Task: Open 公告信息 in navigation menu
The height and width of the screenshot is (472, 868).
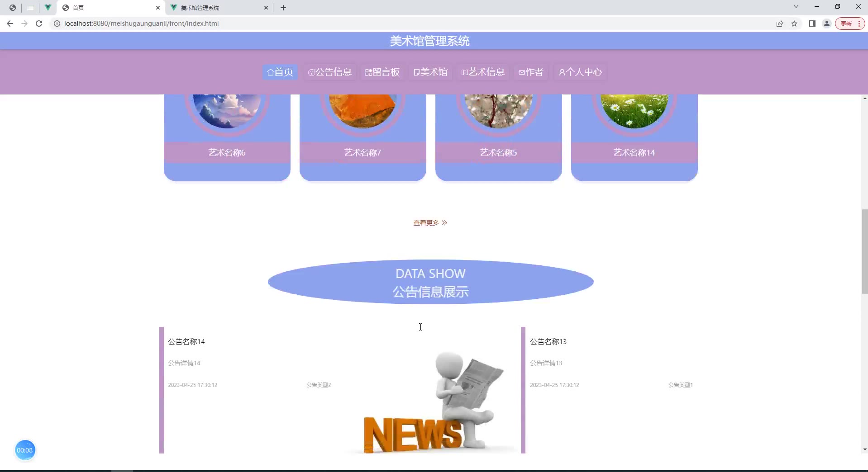Action: point(330,72)
